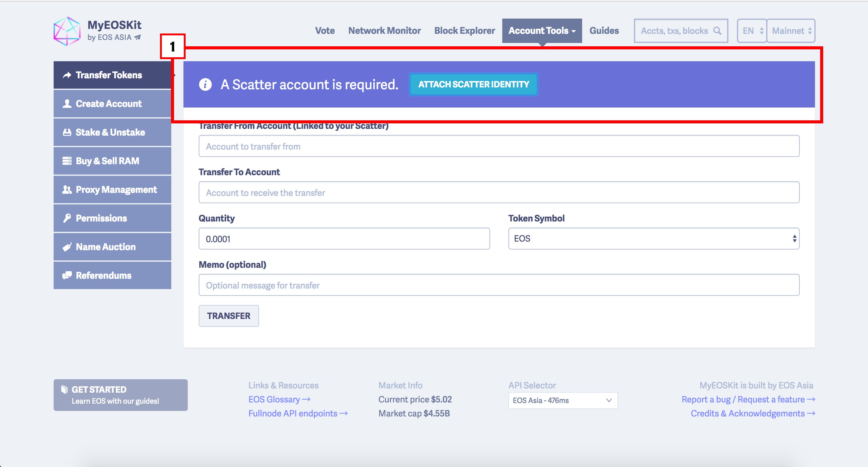Click the Get Started book icon

[x=64, y=390]
